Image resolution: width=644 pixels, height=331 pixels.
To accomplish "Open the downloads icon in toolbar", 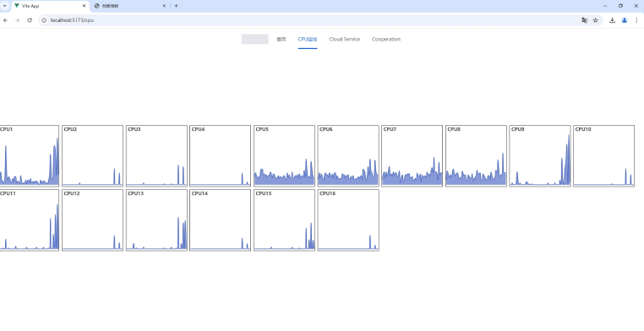I will 613,20.
